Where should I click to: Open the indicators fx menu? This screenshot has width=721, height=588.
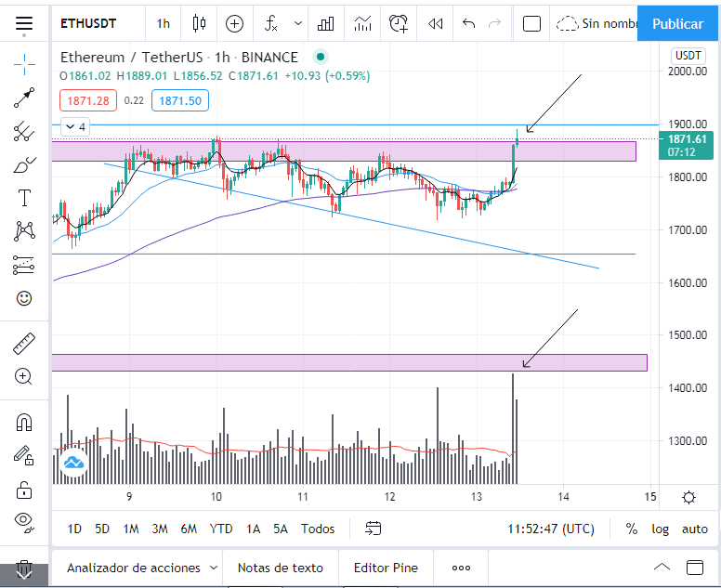coord(271,23)
